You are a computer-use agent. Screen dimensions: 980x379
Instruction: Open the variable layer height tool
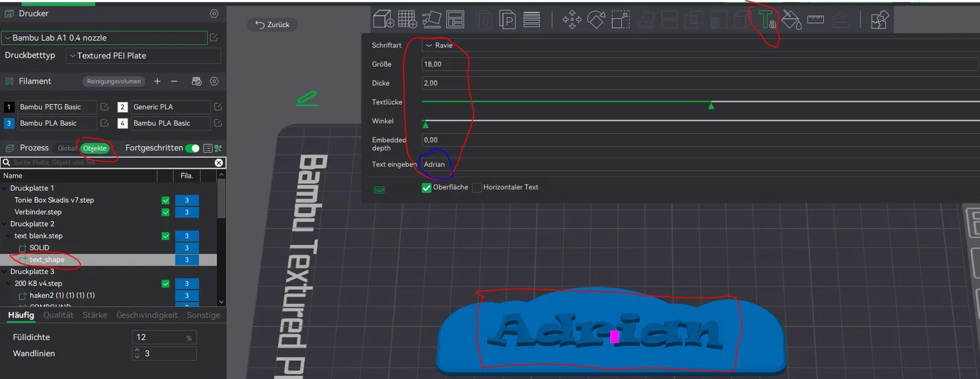pyautogui.click(x=532, y=20)
